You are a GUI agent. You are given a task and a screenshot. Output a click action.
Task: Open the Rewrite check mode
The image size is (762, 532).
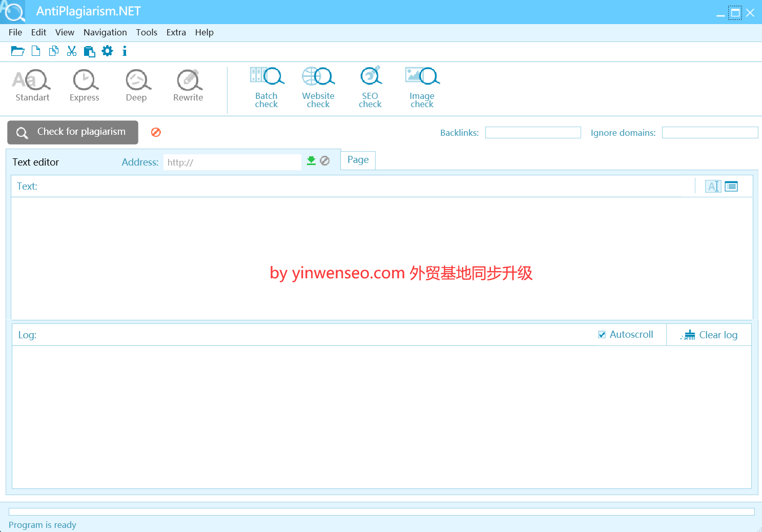188,86
